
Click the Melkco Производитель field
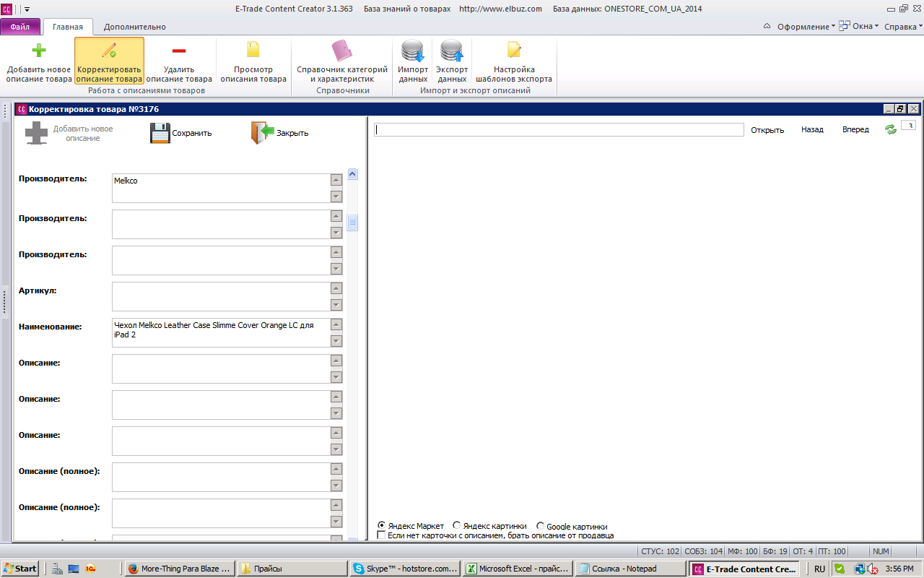click(x=221, y=188)
